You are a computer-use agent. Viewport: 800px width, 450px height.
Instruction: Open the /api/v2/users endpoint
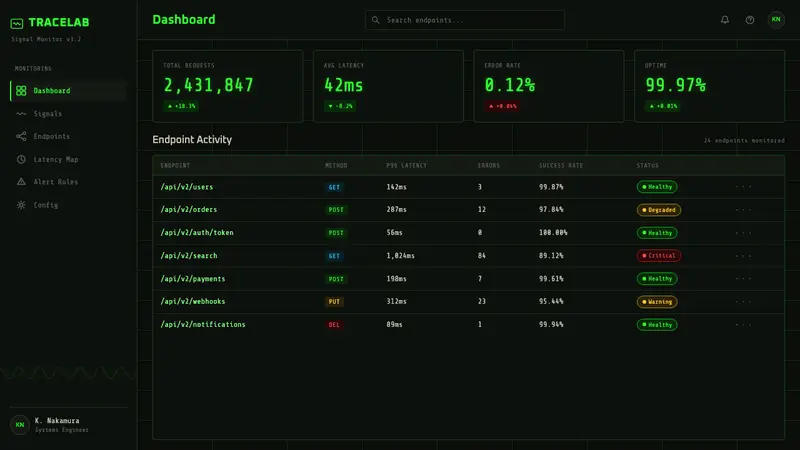(x=187, y=187)
